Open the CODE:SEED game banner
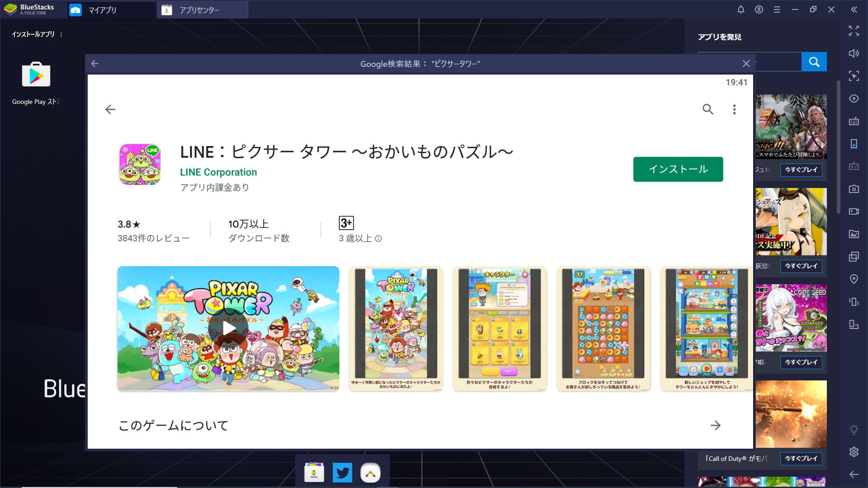The image size is (868, 488). tap(791, 318)
